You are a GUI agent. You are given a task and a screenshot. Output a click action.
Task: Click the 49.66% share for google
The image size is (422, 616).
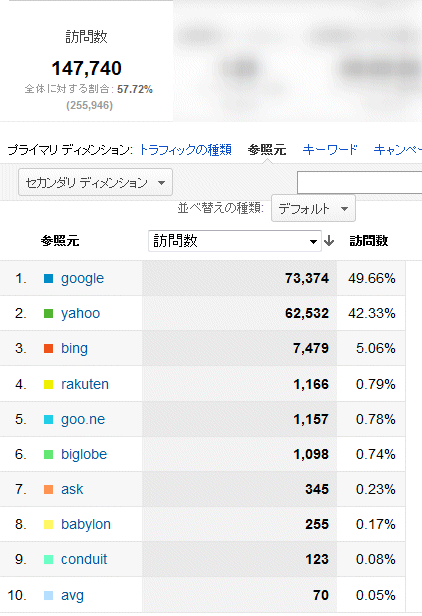(372, 278)
